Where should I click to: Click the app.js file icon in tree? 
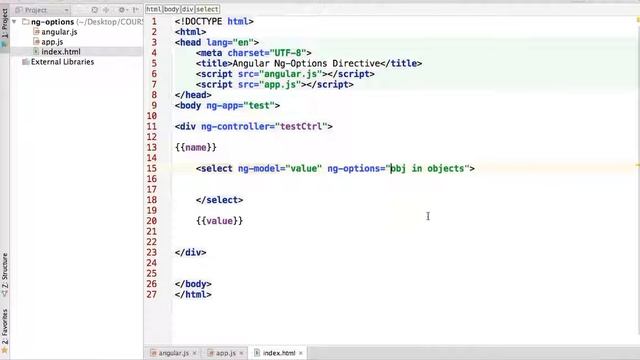tap(36, 42)
